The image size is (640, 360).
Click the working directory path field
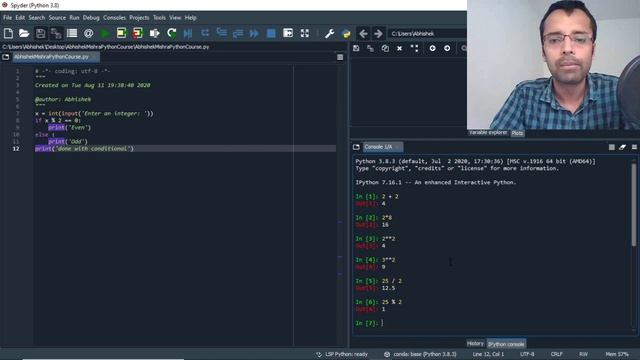coord(427,33)
